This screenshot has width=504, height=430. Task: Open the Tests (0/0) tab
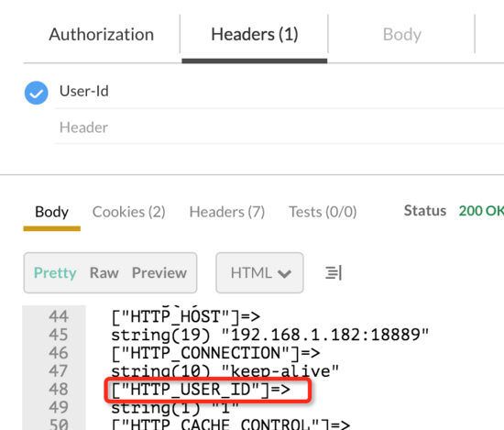[x=323, y=212]
